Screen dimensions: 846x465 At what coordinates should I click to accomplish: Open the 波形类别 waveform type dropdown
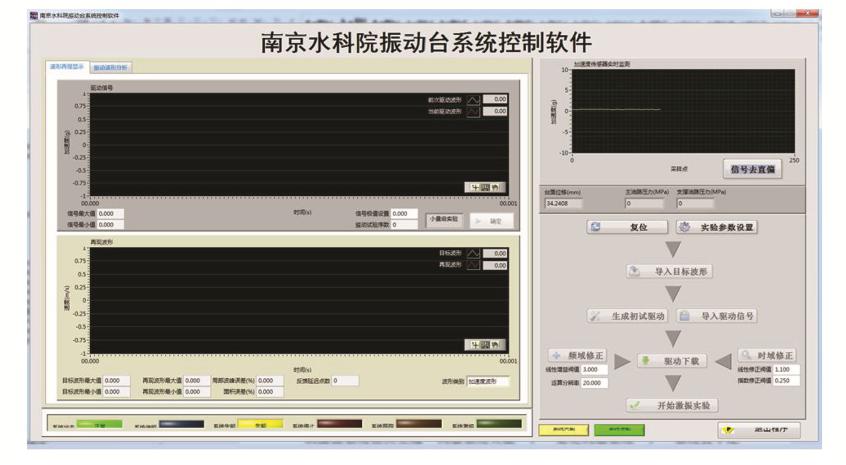(488, 381)
